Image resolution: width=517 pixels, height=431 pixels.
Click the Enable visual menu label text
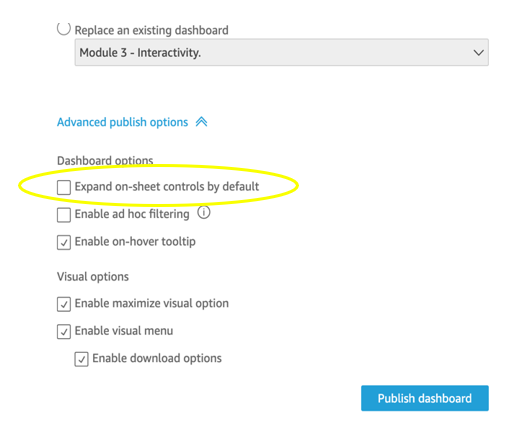pos(124,331)
